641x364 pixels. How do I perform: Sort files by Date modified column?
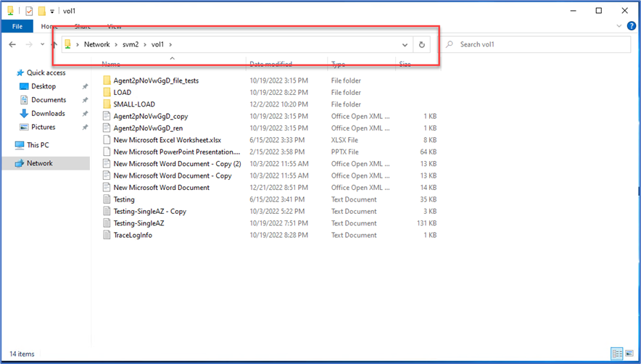[x=270, y=65]
